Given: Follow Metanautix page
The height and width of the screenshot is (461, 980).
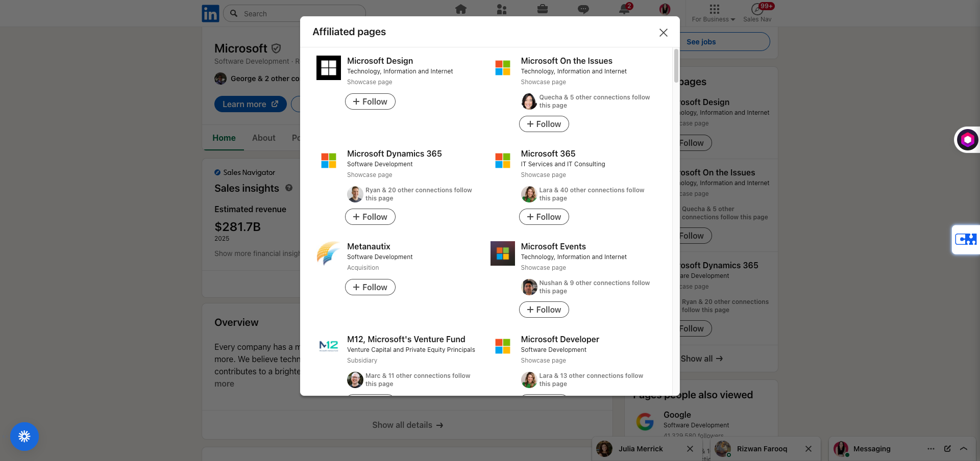Looking at the screenshot, I should coord(370,287).
